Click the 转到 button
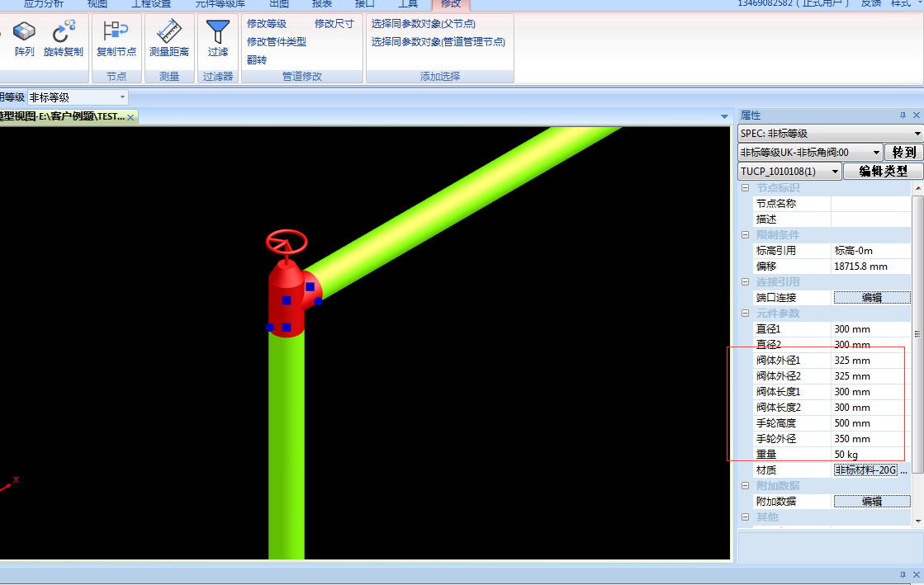924x585 pixels. tap(903, 153)
